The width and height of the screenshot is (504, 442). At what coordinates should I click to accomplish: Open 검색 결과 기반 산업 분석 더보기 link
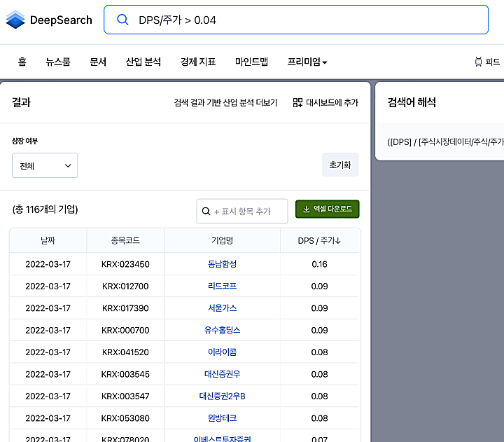(x=225, y=102)
